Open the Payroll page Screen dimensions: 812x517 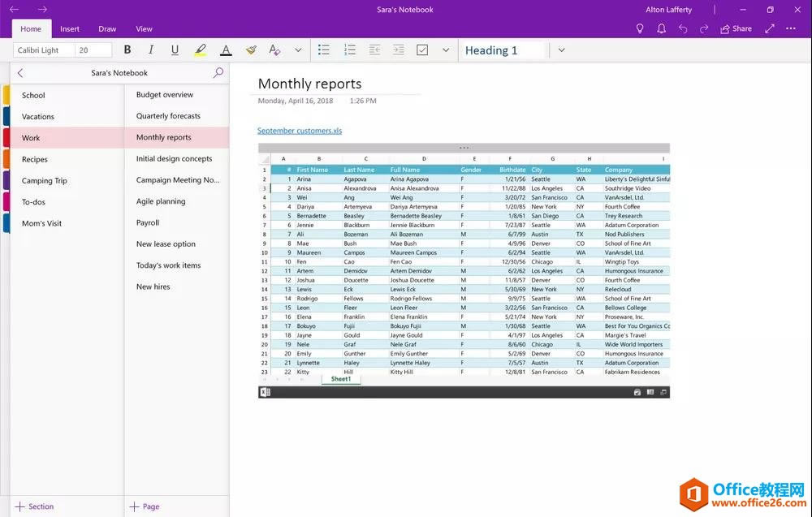coord(147,222)
